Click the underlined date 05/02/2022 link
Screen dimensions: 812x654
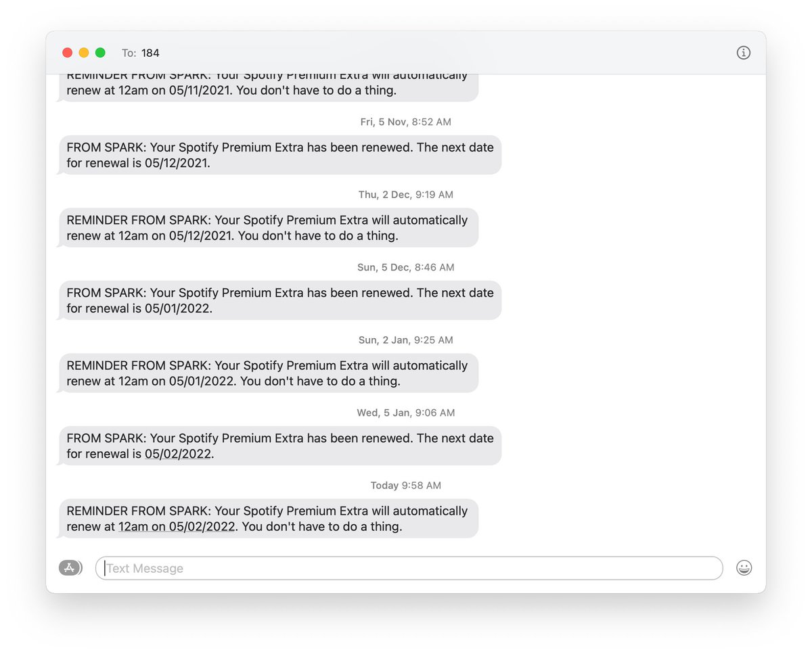tap(179, 454)
